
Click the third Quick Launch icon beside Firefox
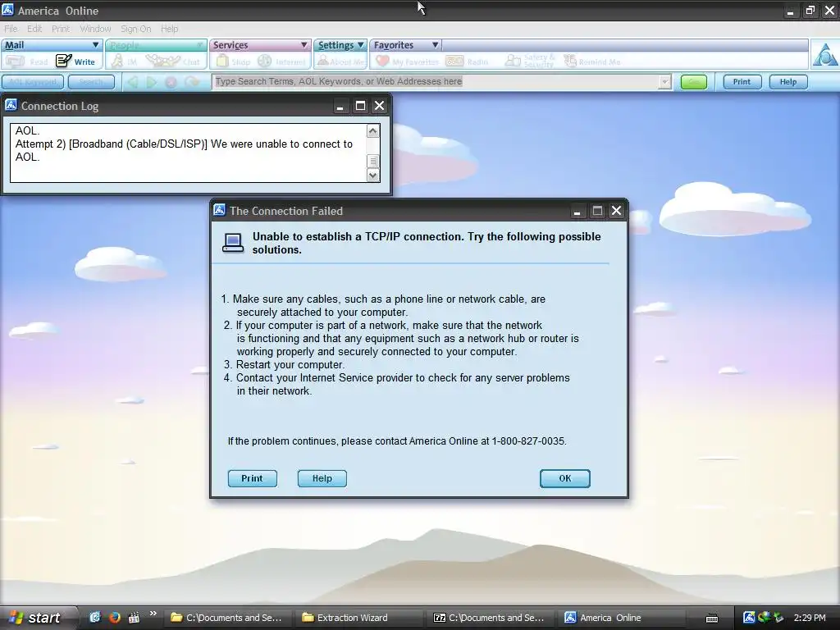point(134,617)
